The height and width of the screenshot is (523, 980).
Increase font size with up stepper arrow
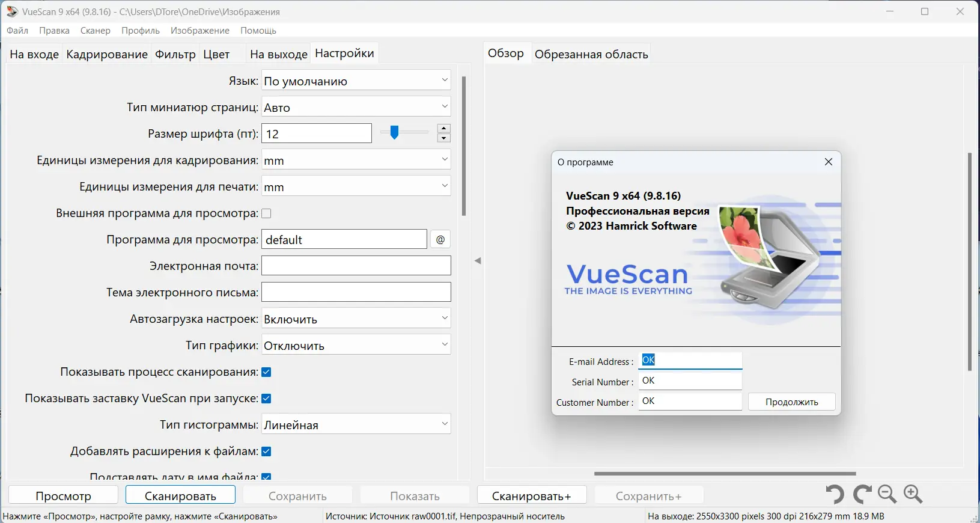click(444, 129)
